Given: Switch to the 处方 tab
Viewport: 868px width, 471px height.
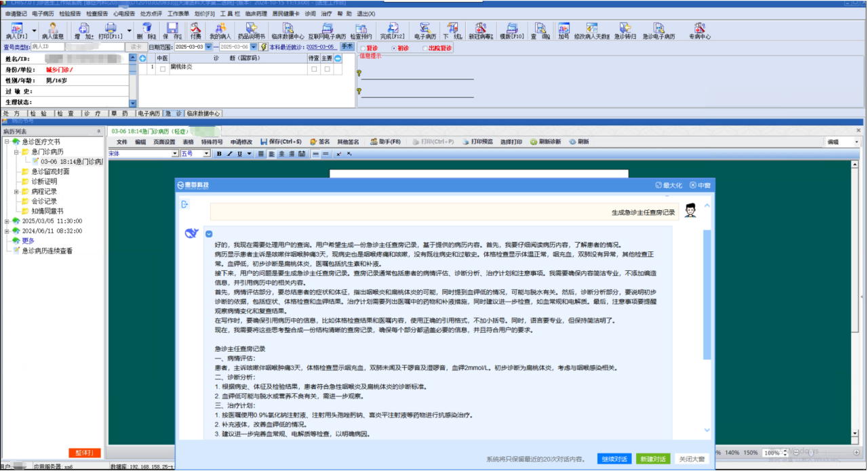Looking at the screenshot, I should [x=12, y=113].
